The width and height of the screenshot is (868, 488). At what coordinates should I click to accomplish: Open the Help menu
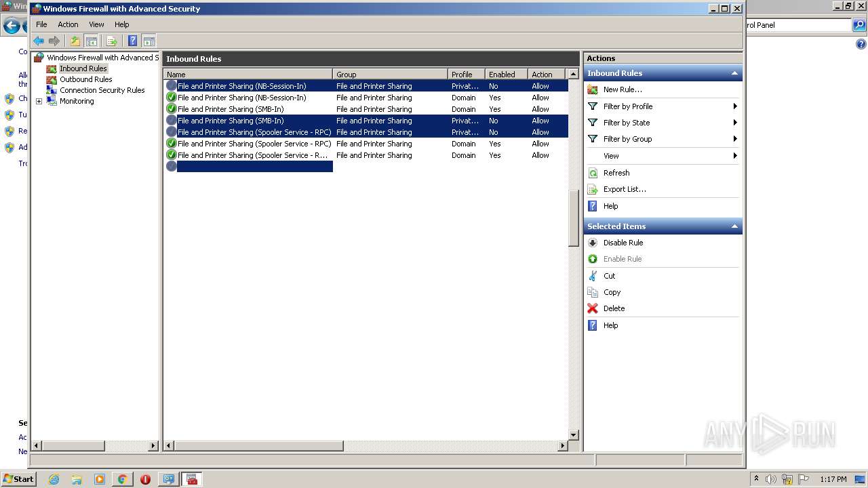pos(122,24)
